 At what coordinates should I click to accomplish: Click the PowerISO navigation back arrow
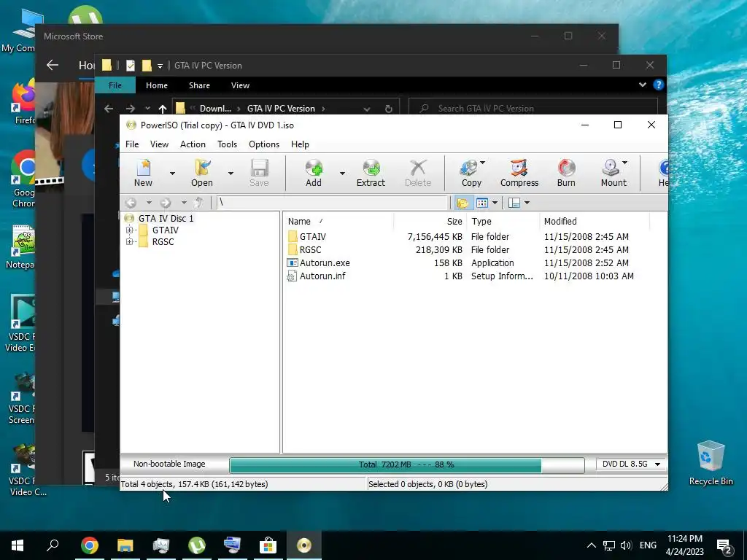click(131, 203)
